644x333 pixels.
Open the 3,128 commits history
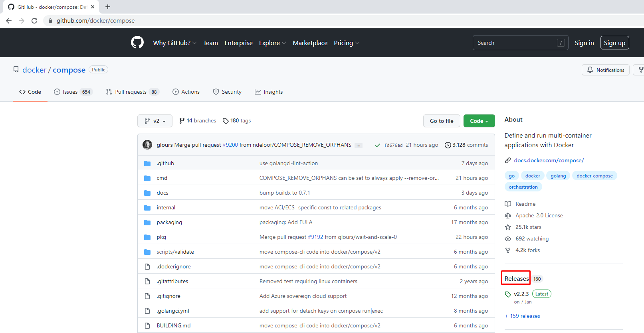(x=466, y=145)
